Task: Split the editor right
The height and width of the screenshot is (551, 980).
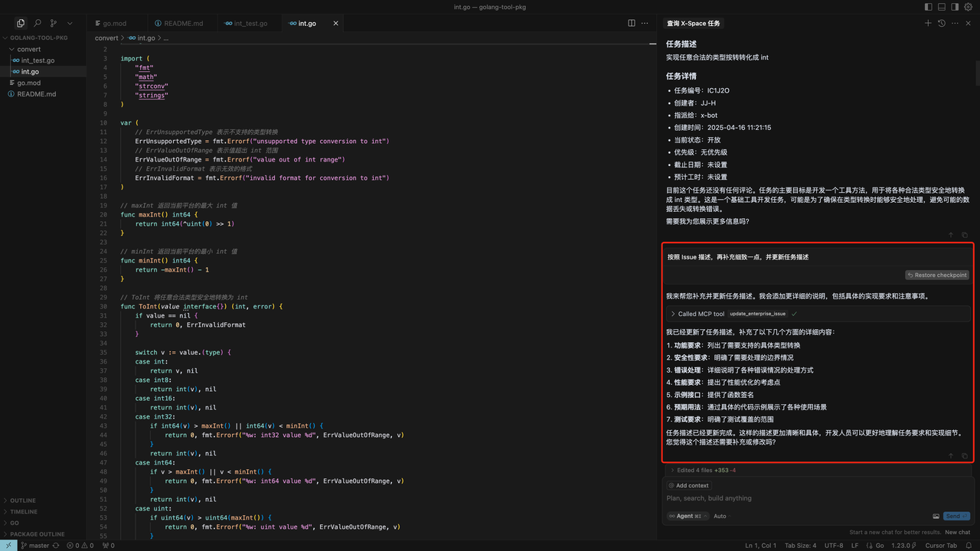Action: (x=632, y=24)
